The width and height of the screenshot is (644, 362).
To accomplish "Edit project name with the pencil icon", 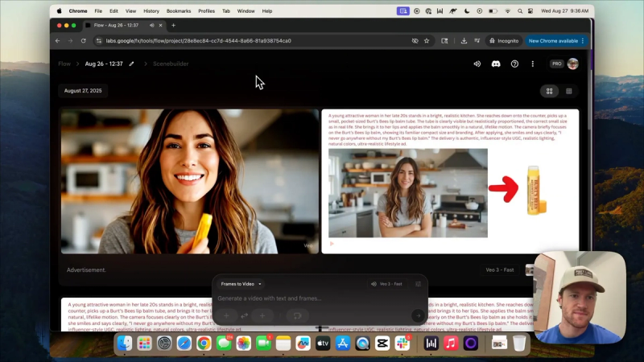I will tap(131, 64).
